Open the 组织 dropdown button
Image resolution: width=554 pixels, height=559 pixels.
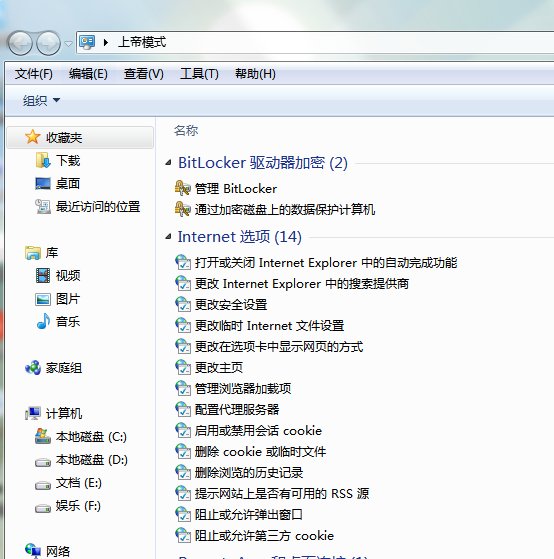point(41,101)
